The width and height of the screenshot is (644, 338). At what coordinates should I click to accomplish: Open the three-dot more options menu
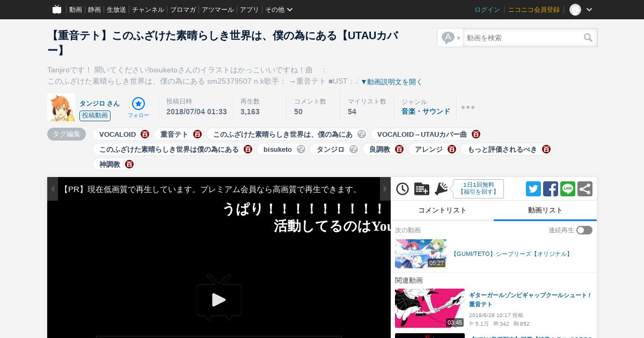468,107
